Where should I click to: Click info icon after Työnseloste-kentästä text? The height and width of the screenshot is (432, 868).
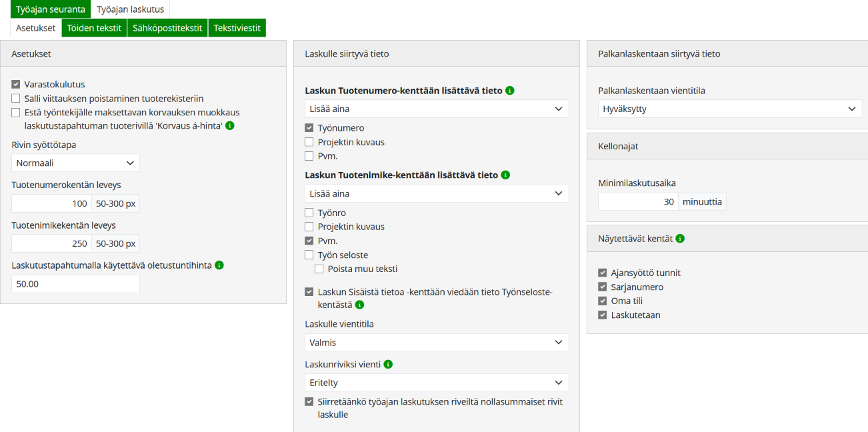[359, 305]
